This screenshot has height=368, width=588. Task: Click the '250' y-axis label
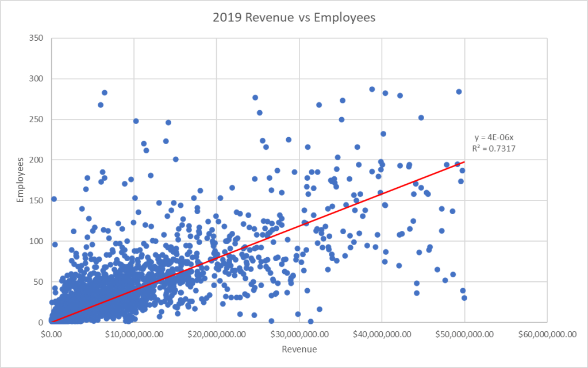[x=37, y=119]
